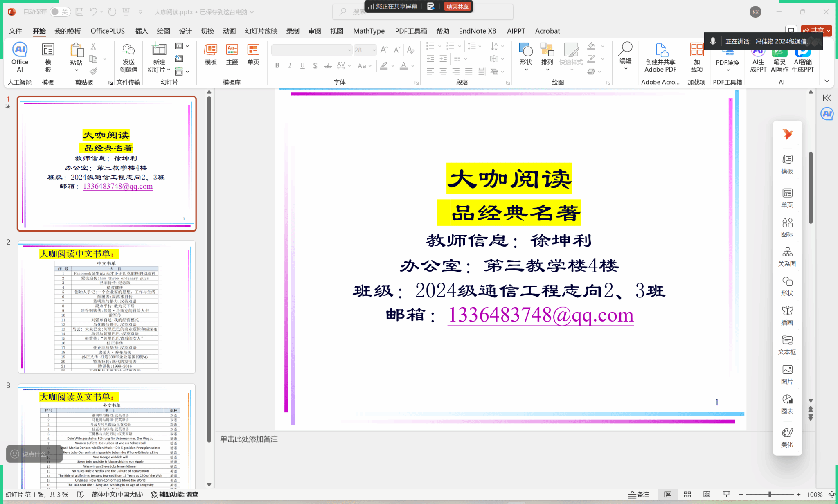Toggle text shadow formatting

pyautogui.click(x=315, y=65)
